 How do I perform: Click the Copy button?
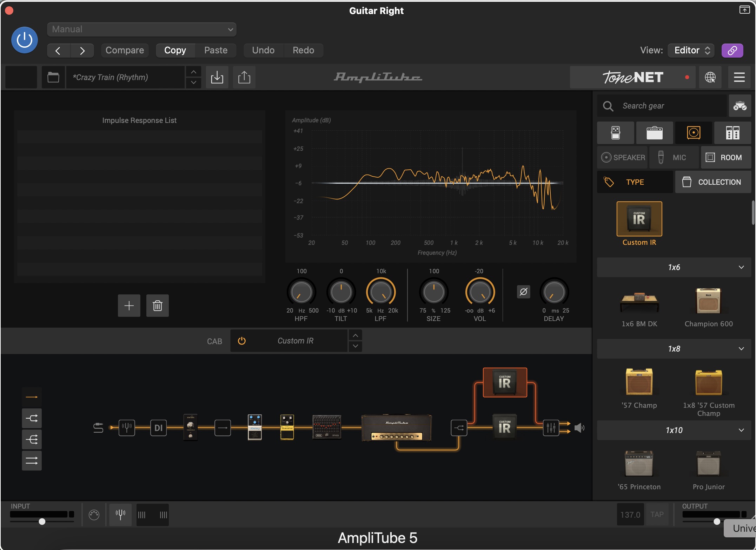point(175,50)
